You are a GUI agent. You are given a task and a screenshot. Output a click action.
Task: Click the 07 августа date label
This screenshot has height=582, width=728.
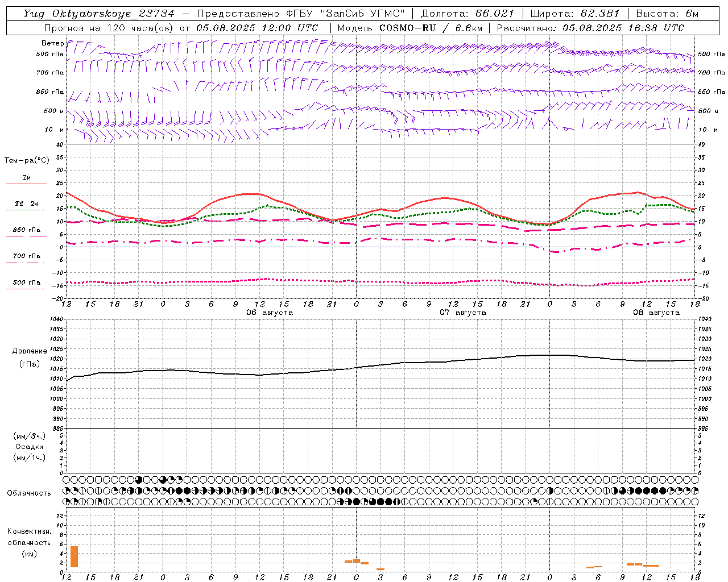pos(463,313)
